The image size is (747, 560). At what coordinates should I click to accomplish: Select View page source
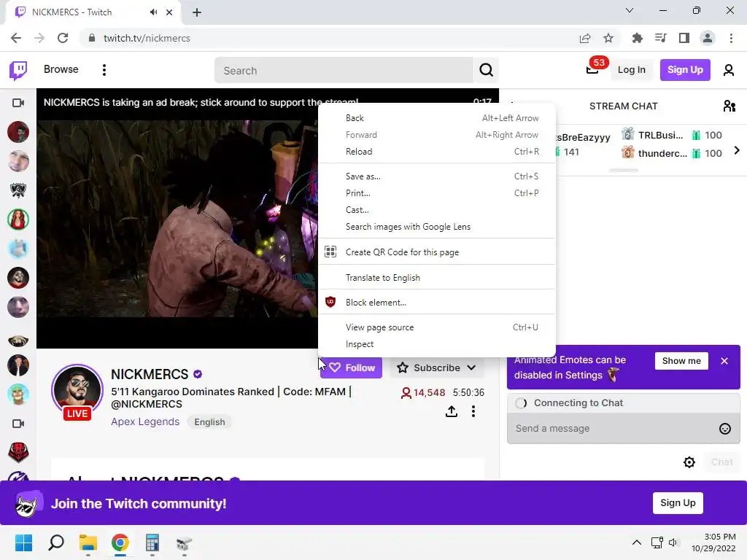click(436, 327)
